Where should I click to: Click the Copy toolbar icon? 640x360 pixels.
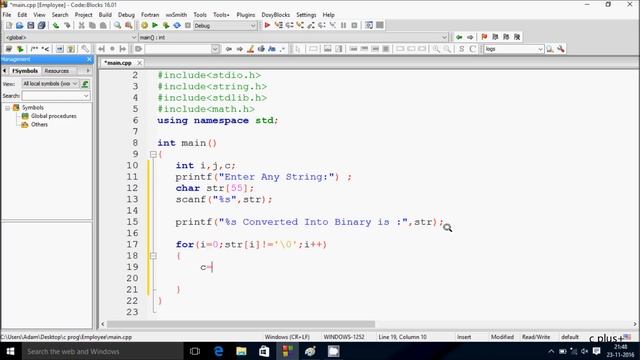point(92,25)
